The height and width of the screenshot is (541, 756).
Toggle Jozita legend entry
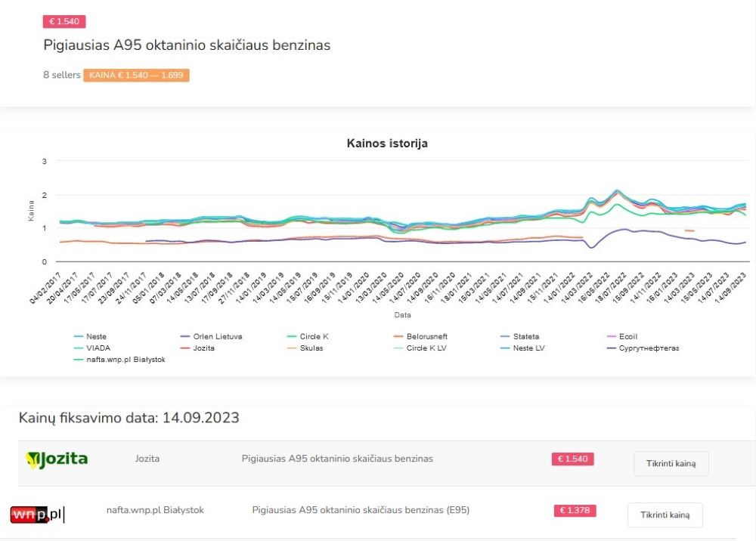pos(197,348)
